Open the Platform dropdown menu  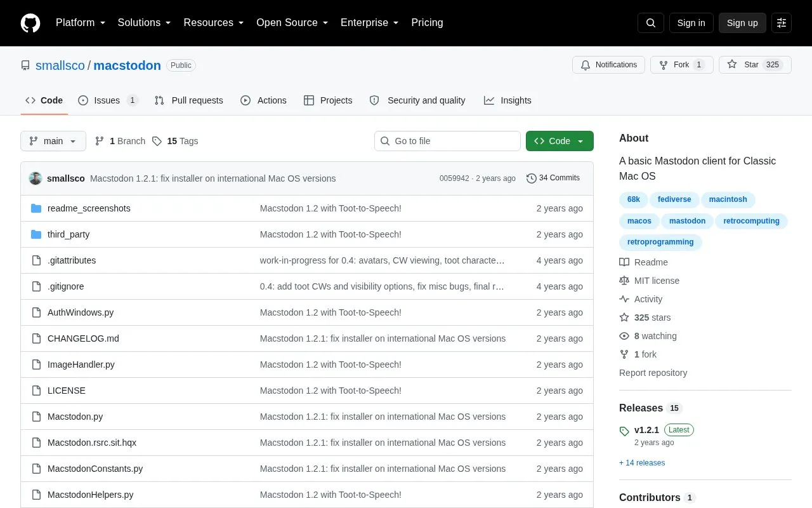click(81, 23)
